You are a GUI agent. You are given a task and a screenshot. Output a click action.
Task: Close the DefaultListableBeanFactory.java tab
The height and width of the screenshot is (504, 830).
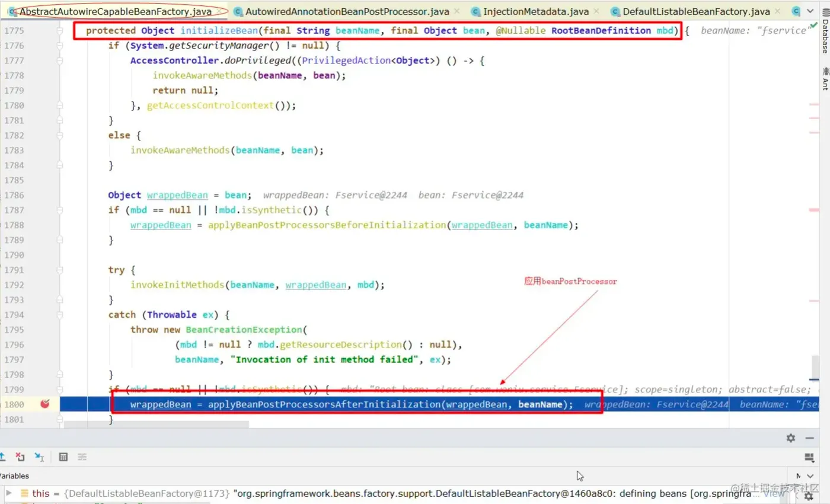tap(778, 12)
